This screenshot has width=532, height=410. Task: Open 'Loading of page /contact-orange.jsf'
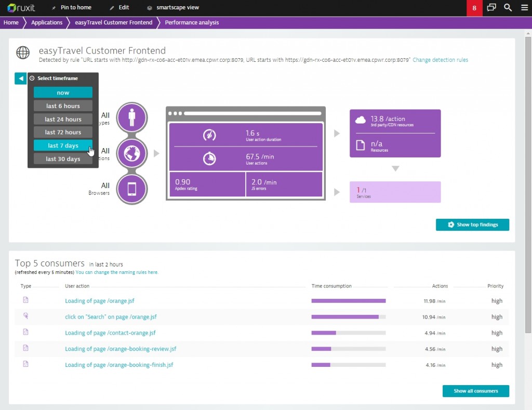coord(110,333)
